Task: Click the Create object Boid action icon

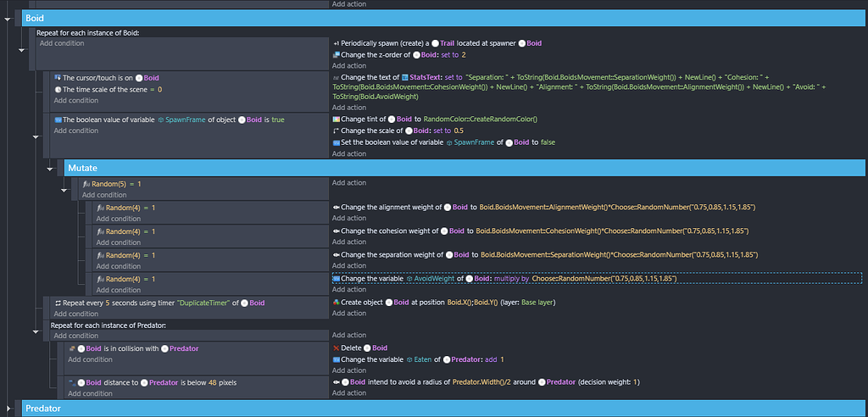Action: [337, 303]
